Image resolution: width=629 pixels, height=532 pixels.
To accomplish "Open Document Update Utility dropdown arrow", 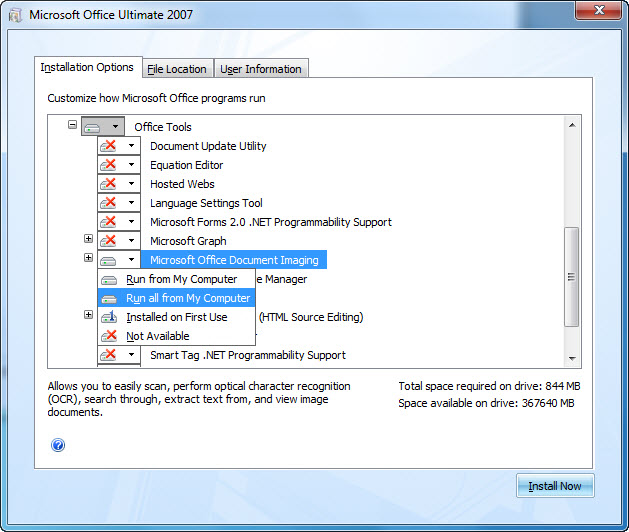I will (x=131, y=146).
